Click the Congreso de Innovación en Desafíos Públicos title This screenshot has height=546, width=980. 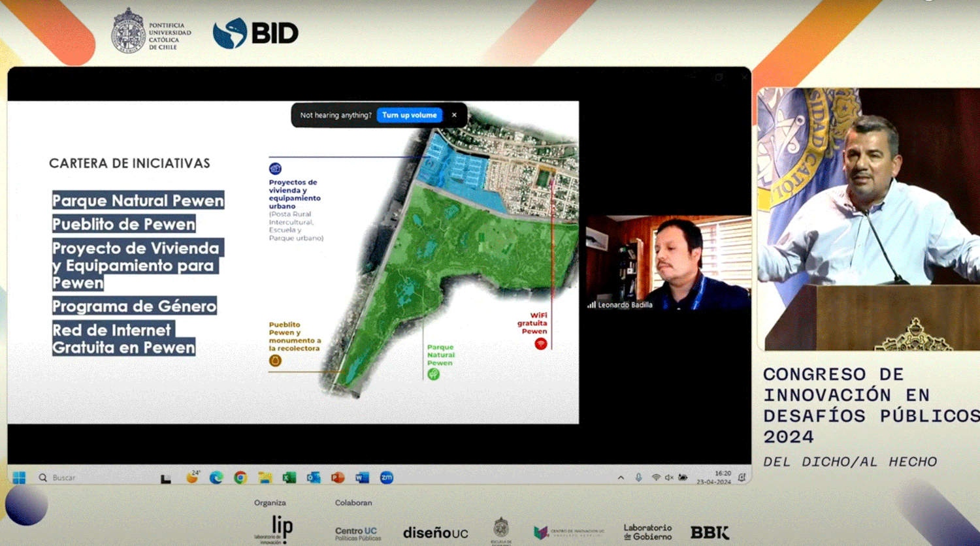(x=872, y=406)
